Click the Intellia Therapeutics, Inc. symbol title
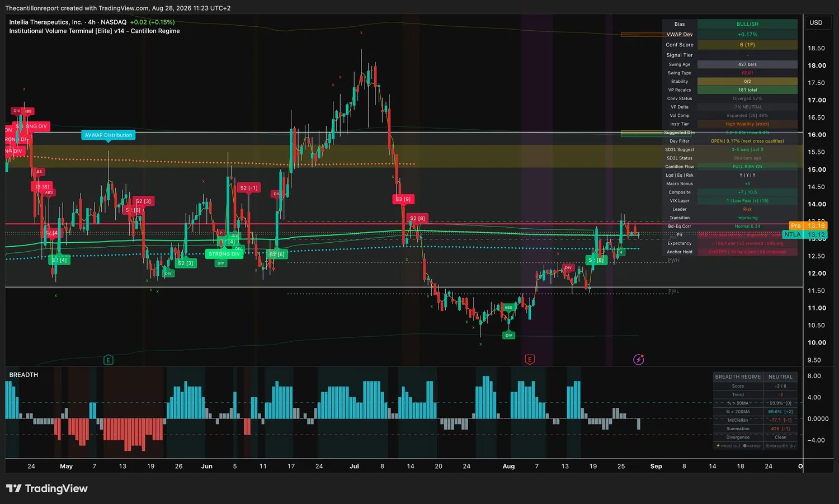Image resolution: width=839 pixels, height=504 pixels. (46, 22)
